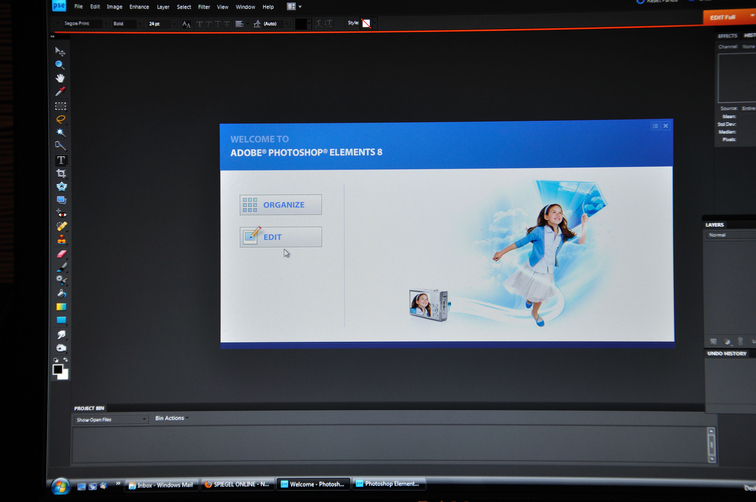Toggle Faux Bold text style
Viewport: 756px width, 502px height.
click(199, 24)
